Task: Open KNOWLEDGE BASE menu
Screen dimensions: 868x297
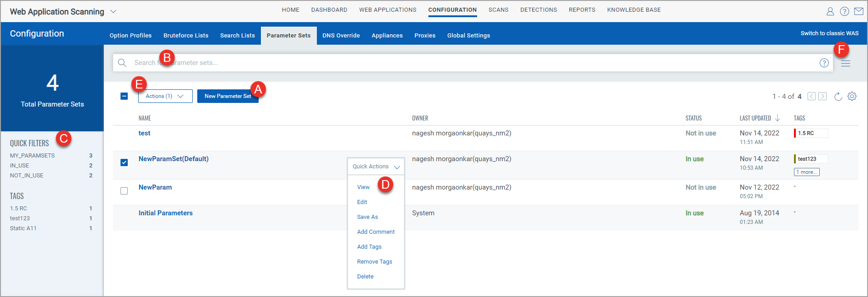Action: [634, 10]
